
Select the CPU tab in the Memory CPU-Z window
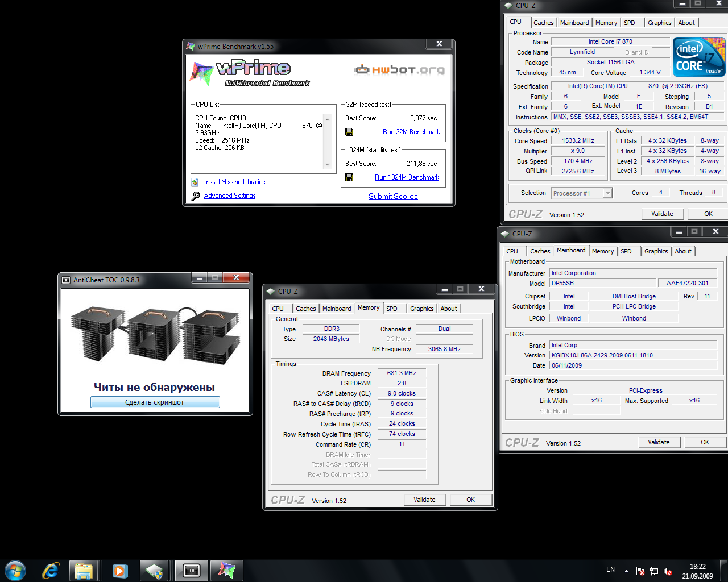point(278,309)
